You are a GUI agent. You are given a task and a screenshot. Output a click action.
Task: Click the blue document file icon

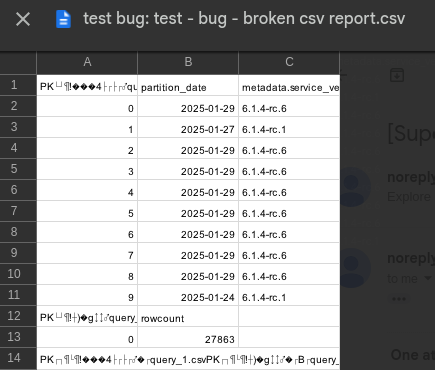[63, 19]
